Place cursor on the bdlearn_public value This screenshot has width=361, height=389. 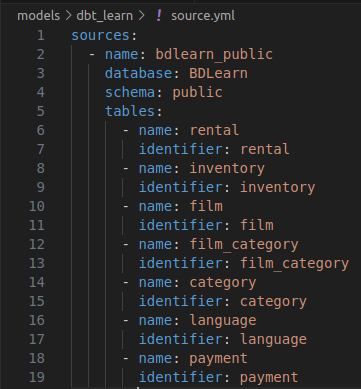coord(214,54)
